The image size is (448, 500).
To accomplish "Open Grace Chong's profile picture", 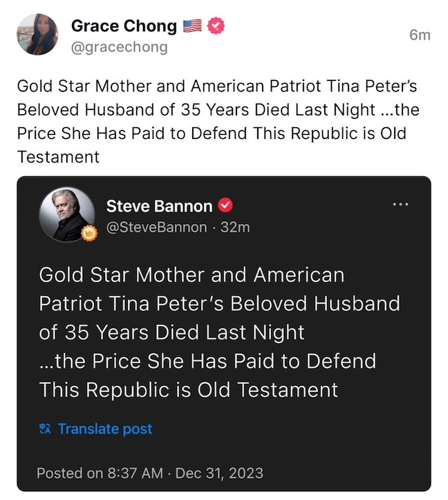I will pos(37,34).
